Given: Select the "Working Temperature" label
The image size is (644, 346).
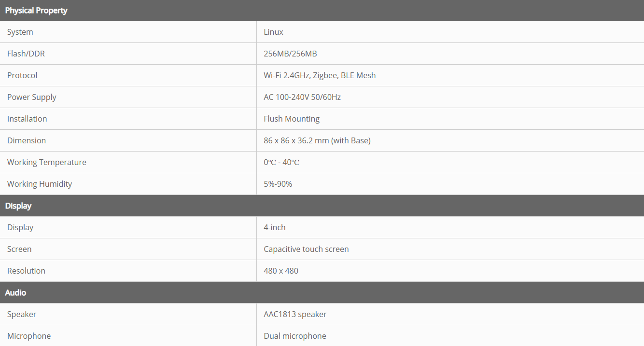Looking at the screenshot, I should [47, 162].
